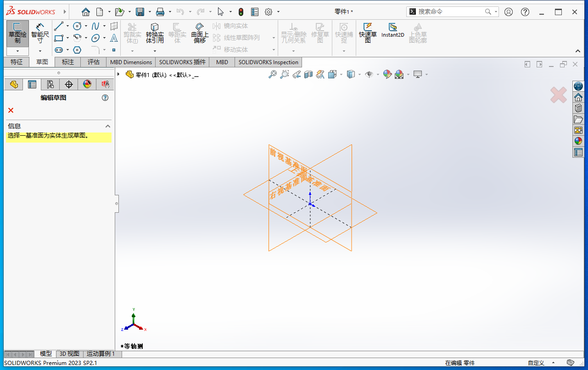Open the Apply Scene dropdown arrow
Viewport: 588px width, 370px height.
(409, 74)
